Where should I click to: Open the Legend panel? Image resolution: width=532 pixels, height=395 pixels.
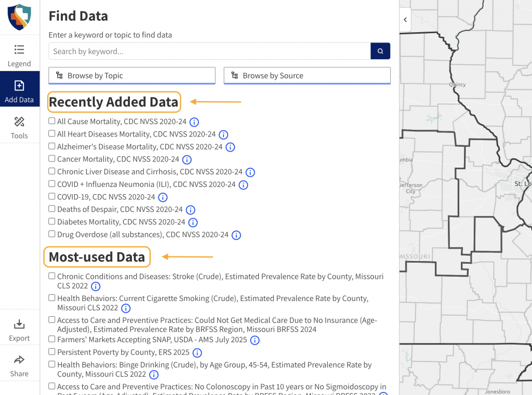19,56
